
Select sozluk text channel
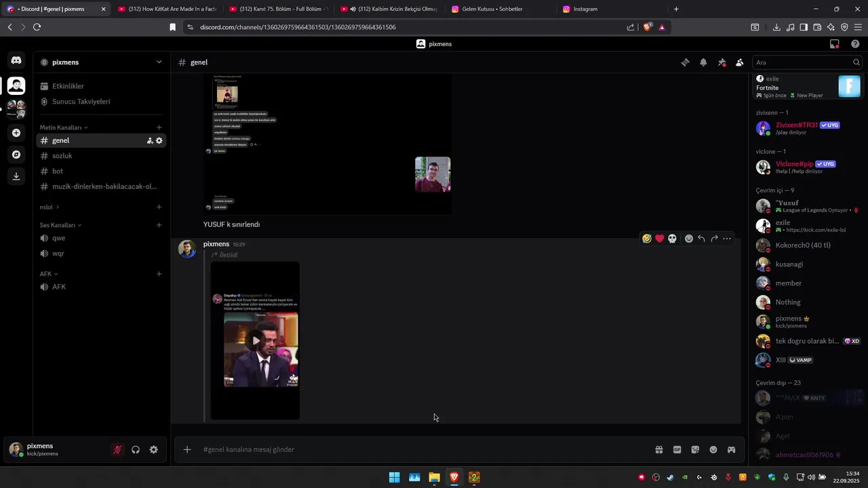pyautogui.click(x=102, y=156)
